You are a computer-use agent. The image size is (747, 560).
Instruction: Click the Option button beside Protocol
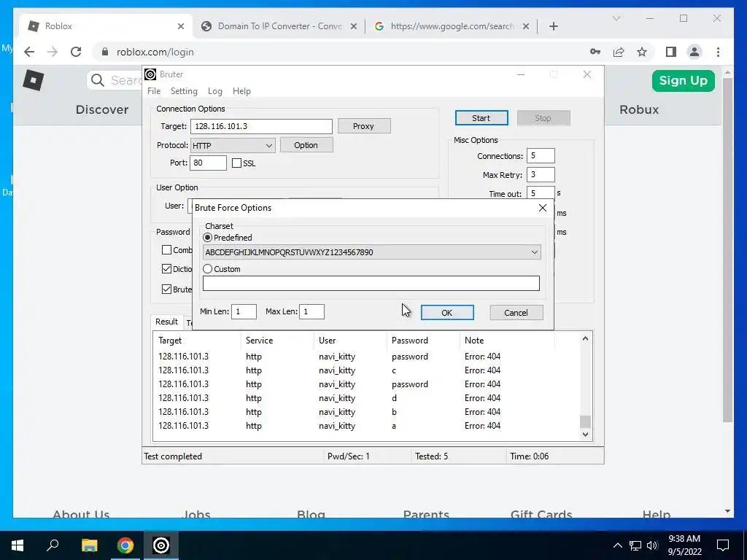(306, 145)
